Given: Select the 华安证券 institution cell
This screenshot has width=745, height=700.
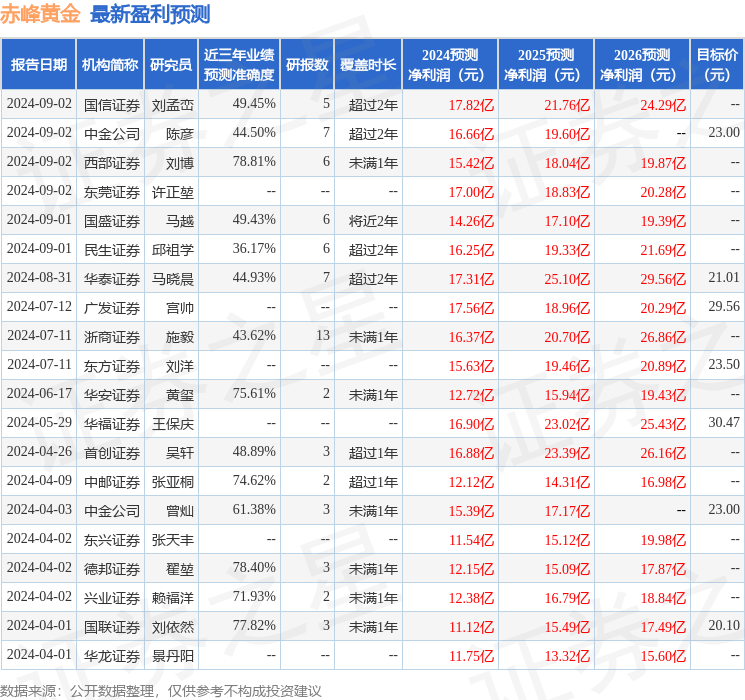Looking at the screenshot, I should 112,395.
